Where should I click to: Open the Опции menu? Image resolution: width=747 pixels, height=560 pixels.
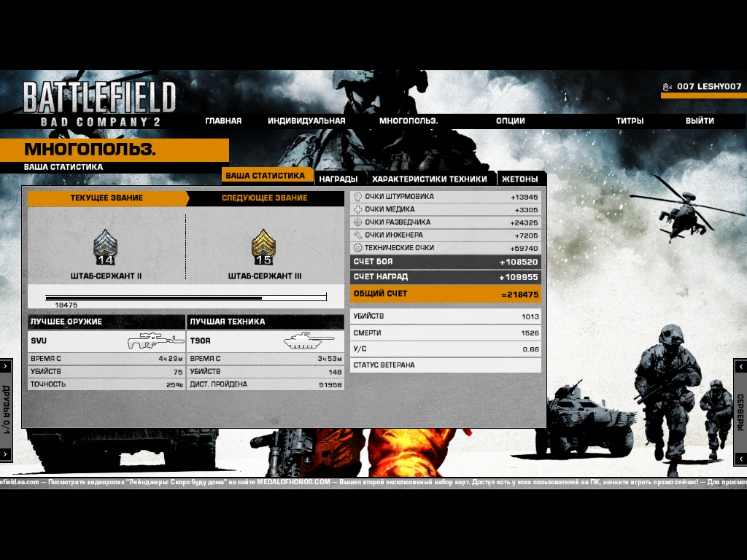pos(510,121)
